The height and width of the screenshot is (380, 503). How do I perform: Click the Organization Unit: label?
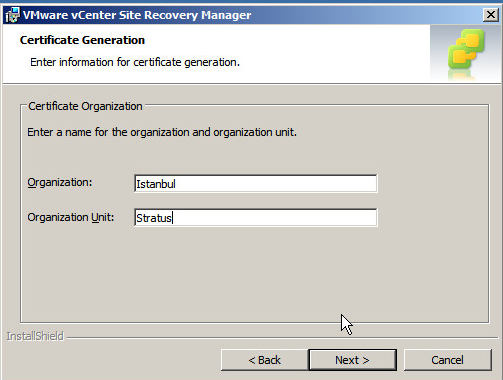pos(71,217)
